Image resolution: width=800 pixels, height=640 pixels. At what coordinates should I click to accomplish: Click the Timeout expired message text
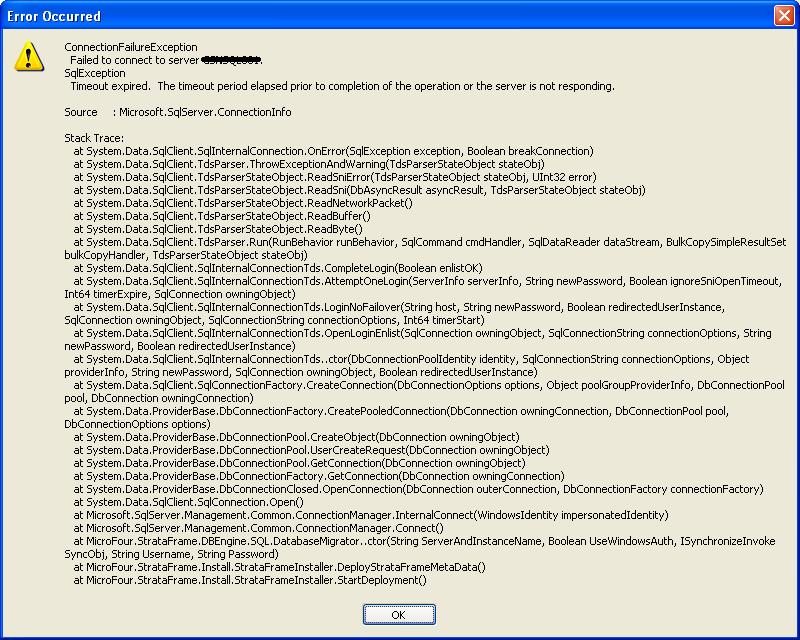(340, 86)
